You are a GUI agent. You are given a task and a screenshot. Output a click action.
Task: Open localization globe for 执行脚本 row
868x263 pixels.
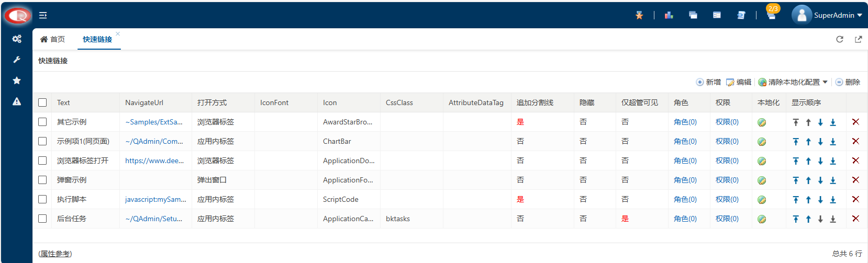pos(762,199)
